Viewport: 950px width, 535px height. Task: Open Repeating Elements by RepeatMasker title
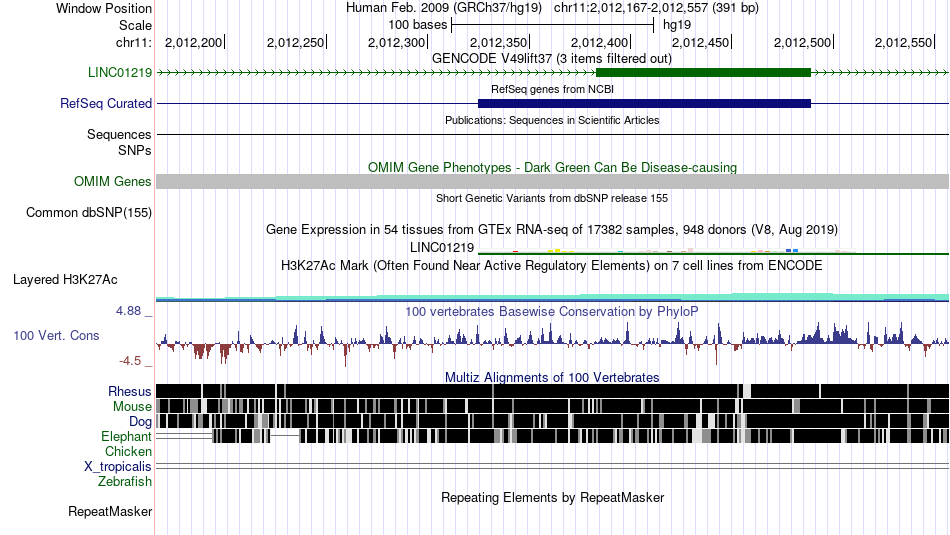click(x=552, y=498)
